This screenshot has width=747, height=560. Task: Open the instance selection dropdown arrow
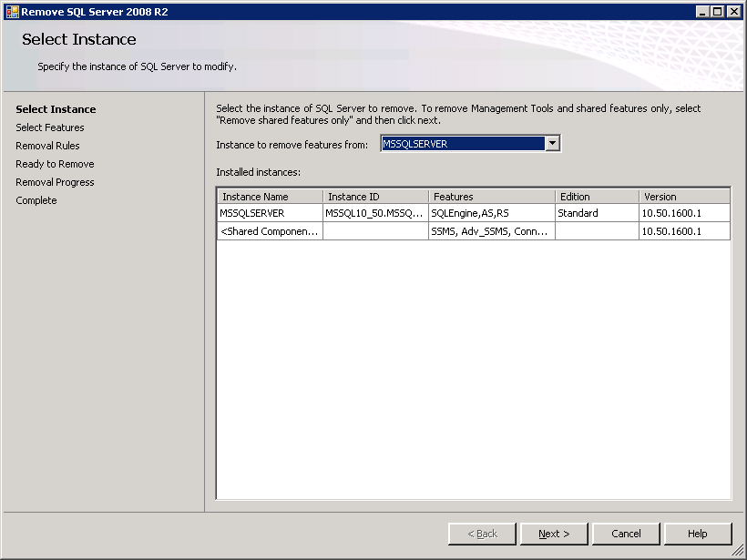point(552,144)
